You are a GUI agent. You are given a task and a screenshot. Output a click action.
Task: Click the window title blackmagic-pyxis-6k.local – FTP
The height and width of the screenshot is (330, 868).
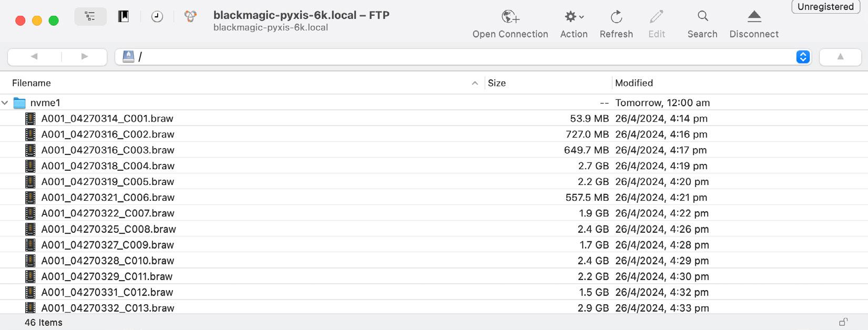click(x=301, y=15)
